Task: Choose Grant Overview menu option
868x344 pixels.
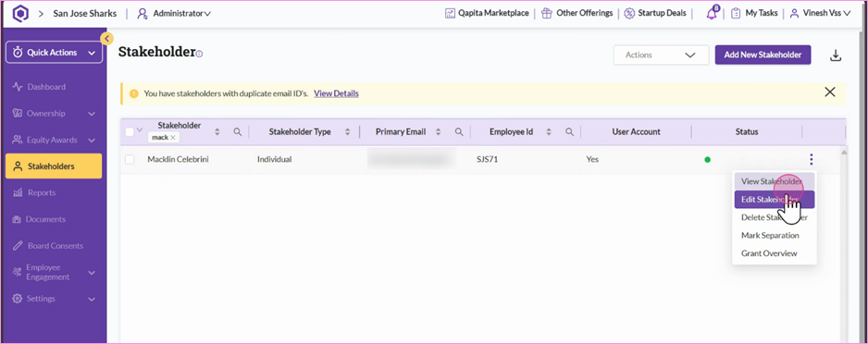Action: [775, 253]
